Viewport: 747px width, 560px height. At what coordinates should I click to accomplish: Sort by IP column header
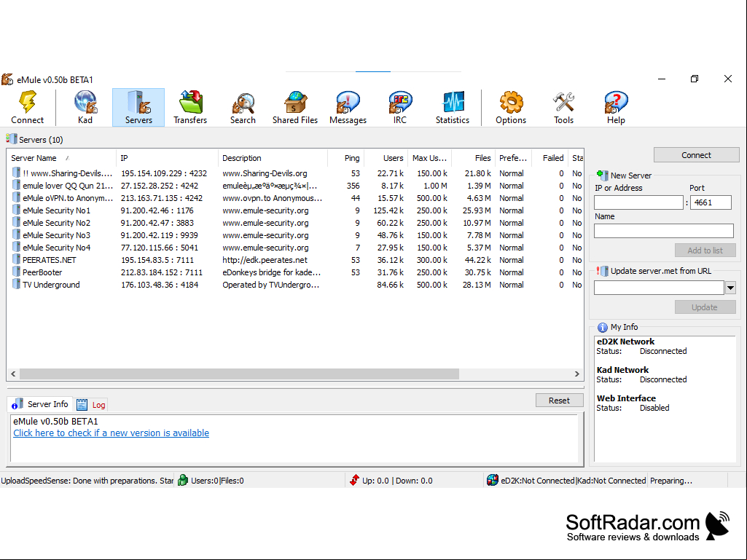coord(167,158)
